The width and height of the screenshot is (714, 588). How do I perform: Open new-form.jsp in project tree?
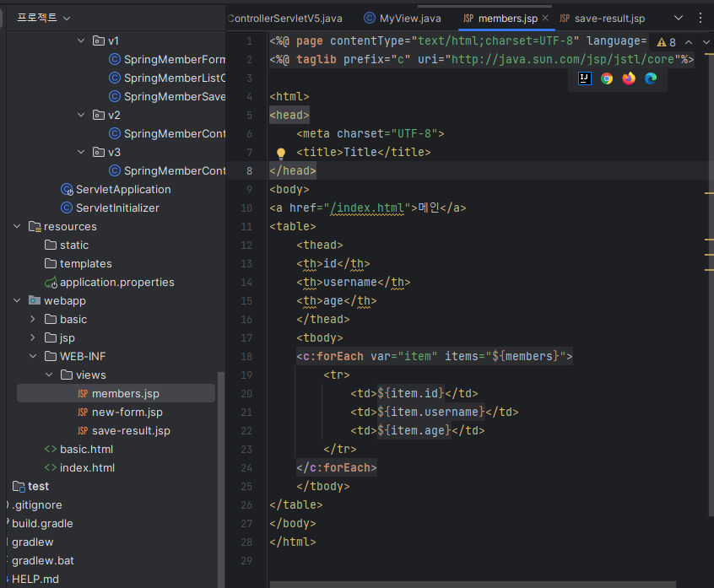click(x=120, y=412)
